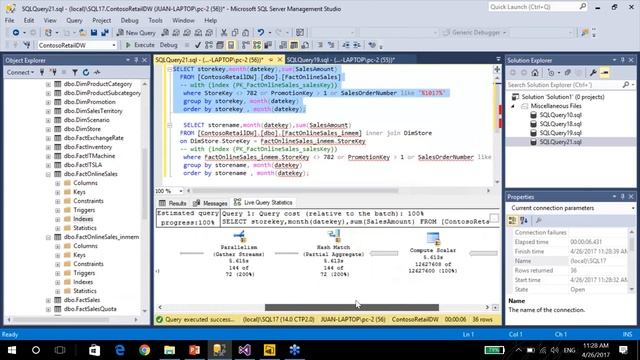Image resolution: width=640 pixels, height=360 pixels.
Task: Click Increase Indent icon
Action: pos(357,45)
